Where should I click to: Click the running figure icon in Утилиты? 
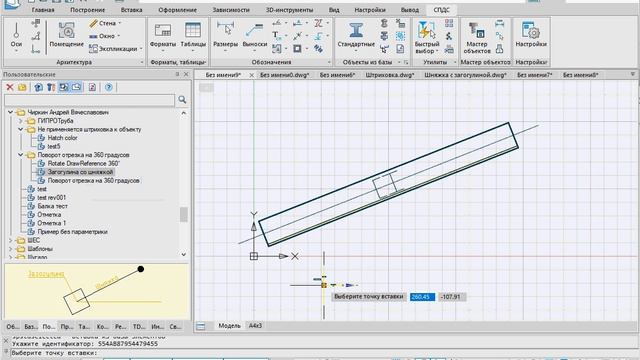(x=449, y=36)
